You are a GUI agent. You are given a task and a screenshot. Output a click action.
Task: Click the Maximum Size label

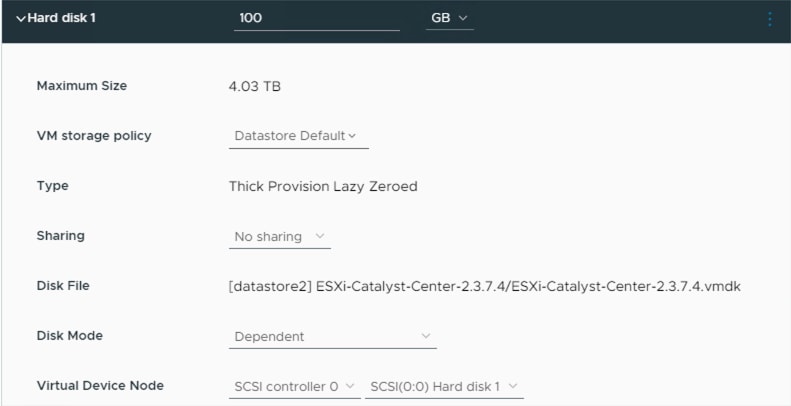[x=82, y=86]
